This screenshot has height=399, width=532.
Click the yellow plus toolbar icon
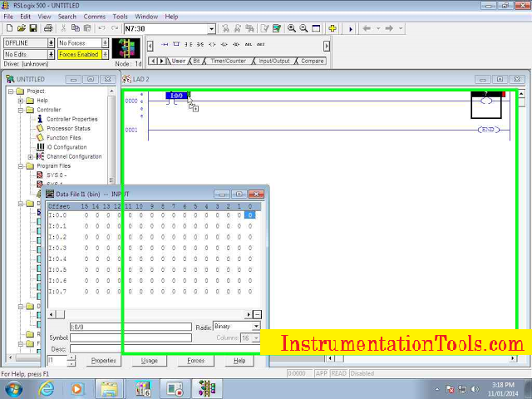[332, 28]
